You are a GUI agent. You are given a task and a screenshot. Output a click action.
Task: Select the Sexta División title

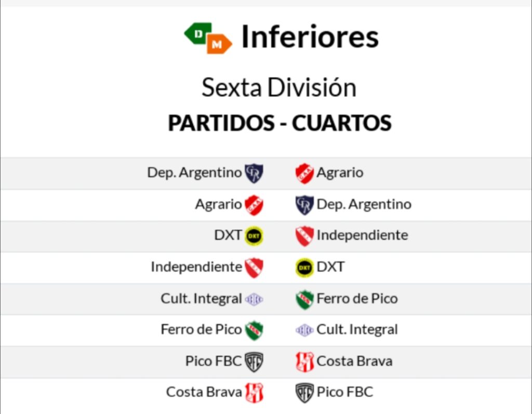pos(279,87)
